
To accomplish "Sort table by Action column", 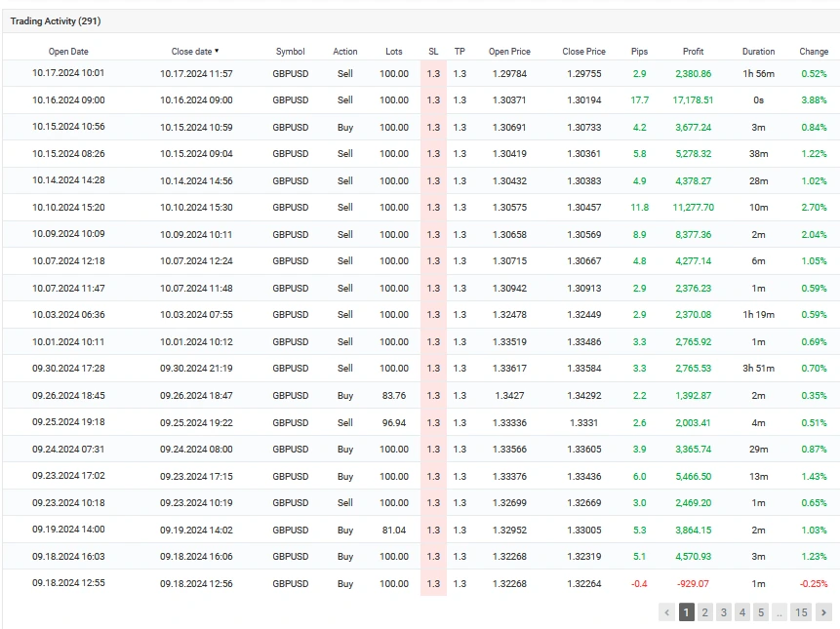I will 345,52.
